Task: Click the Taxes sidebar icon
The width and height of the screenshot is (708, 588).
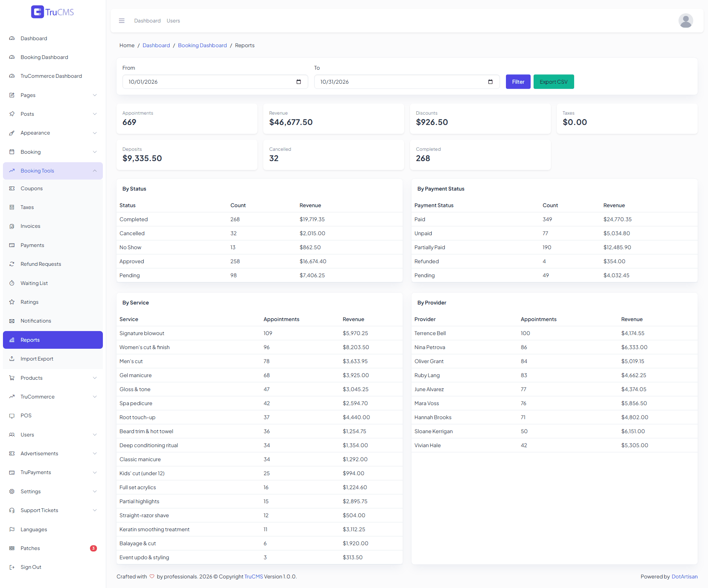Action: (x=12, y=207)
